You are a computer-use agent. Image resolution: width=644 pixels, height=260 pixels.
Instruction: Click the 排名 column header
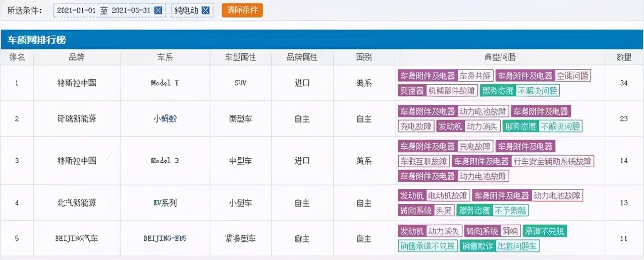tap(17, 57)
